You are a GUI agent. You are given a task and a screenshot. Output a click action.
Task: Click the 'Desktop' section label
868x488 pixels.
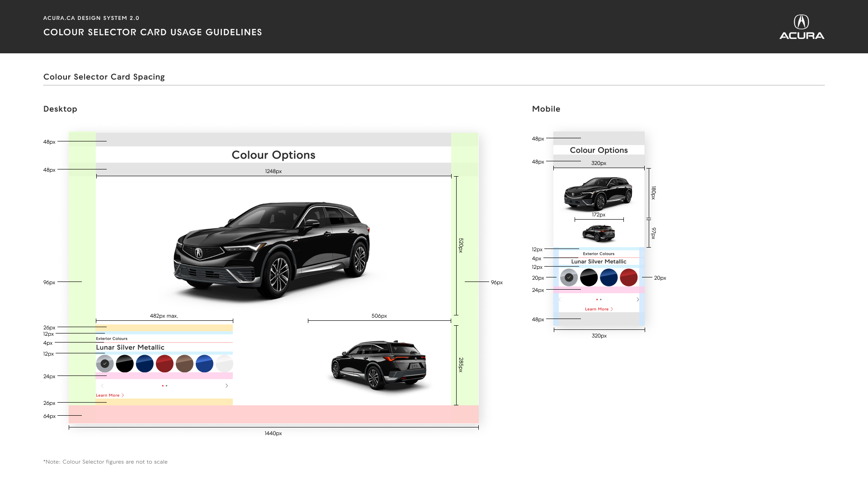(x=60, y=109)
